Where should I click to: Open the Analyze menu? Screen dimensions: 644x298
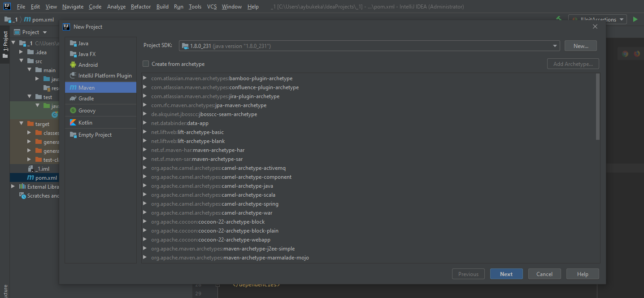click(x=116, y=7)
